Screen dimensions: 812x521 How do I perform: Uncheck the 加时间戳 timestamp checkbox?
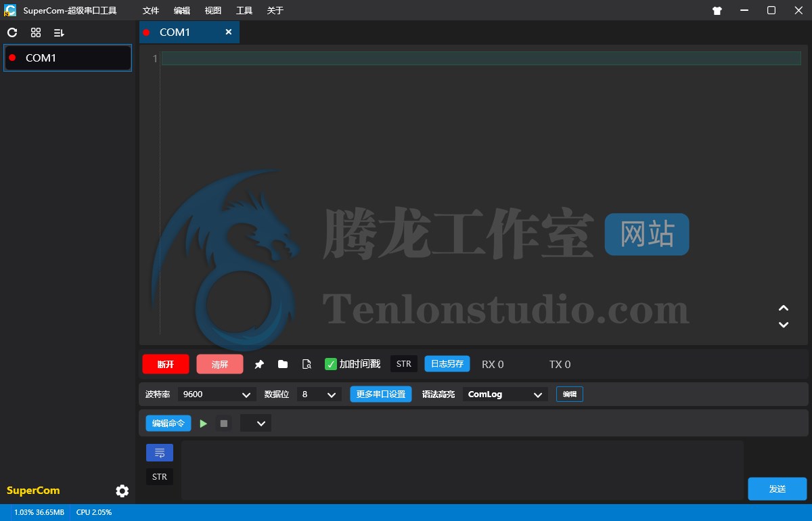(331, 364)
